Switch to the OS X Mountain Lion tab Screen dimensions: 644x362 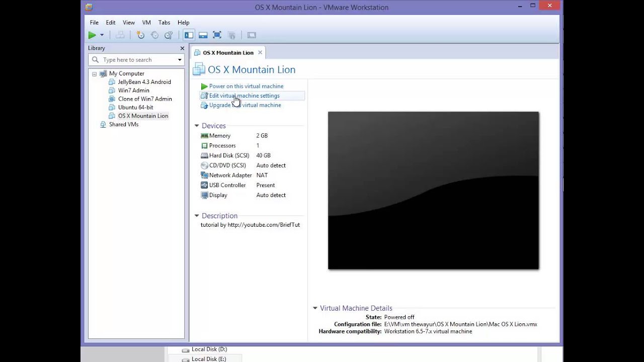coord(228,53)
